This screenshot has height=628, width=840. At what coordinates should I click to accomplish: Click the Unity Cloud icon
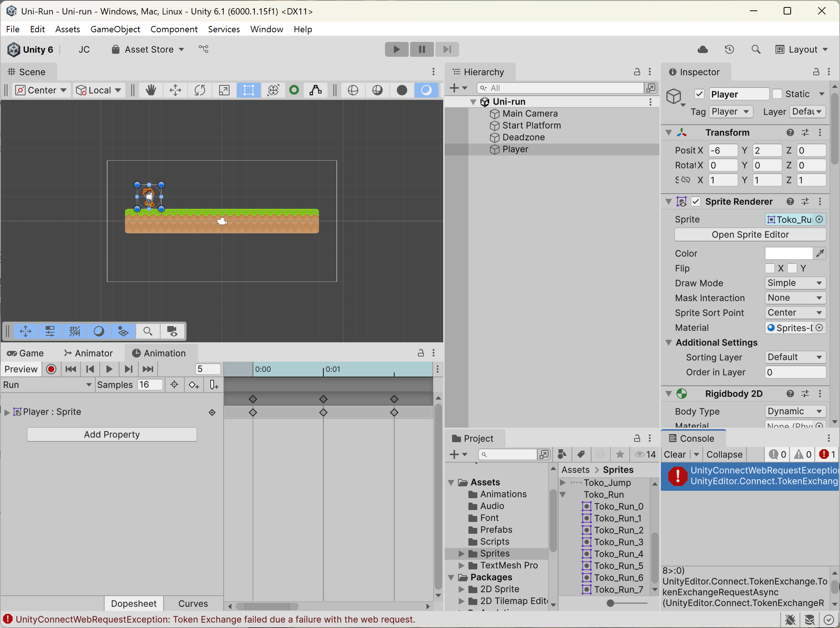pyautogui.click(x=702, y=49)
